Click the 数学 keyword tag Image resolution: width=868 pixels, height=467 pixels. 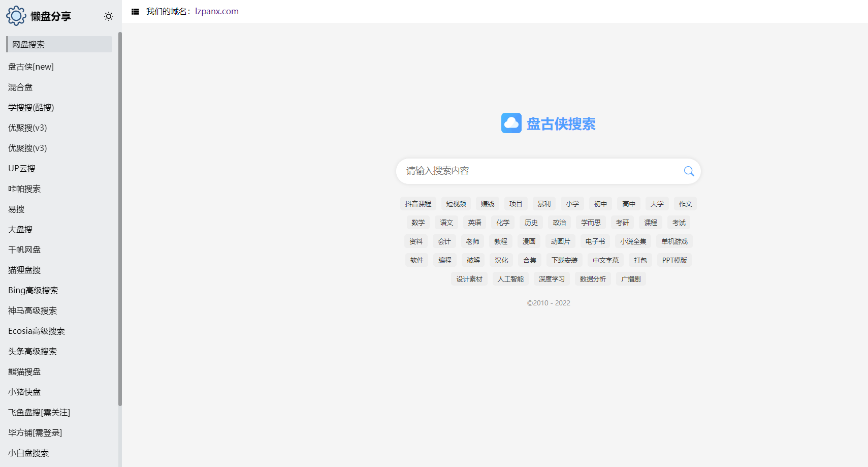point(418,223)
